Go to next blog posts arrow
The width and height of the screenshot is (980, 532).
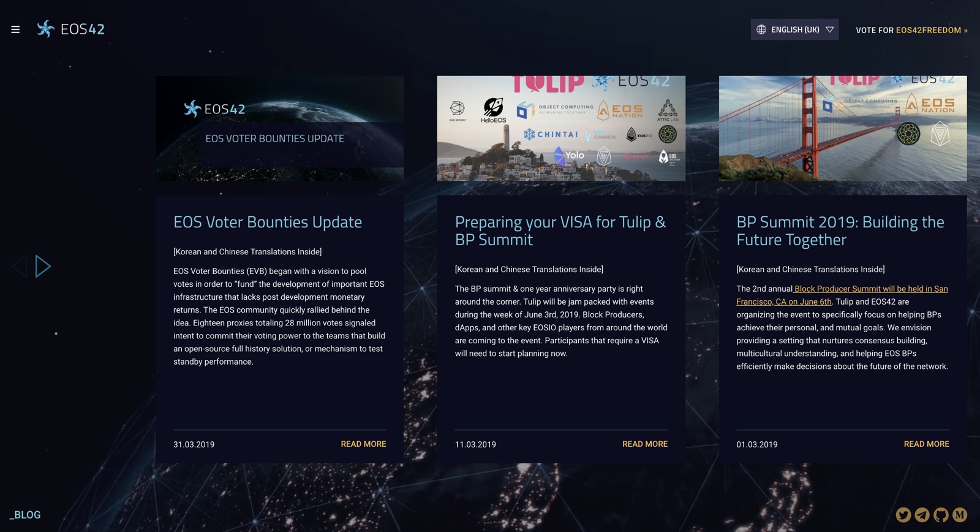tap(43, 267)
